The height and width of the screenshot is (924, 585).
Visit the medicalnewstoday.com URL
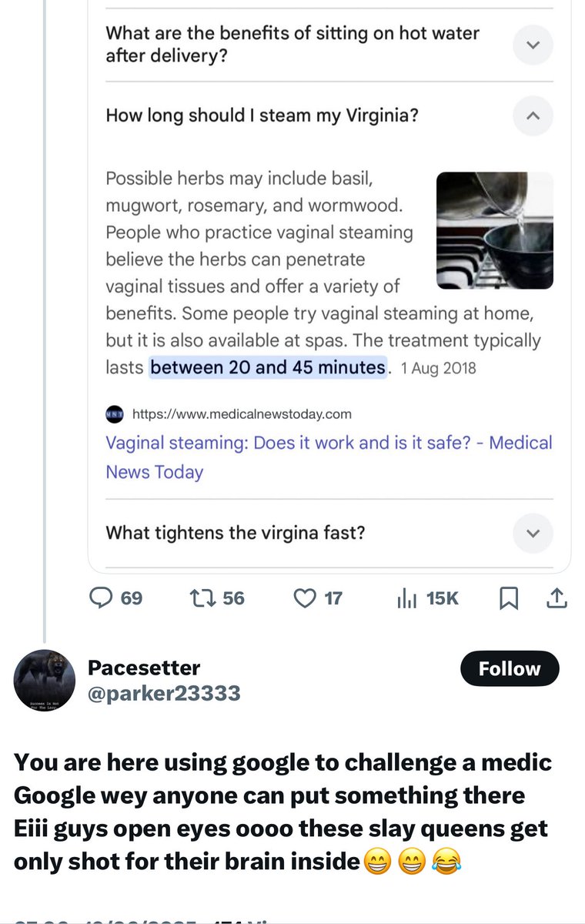click(x=242, y=413)
